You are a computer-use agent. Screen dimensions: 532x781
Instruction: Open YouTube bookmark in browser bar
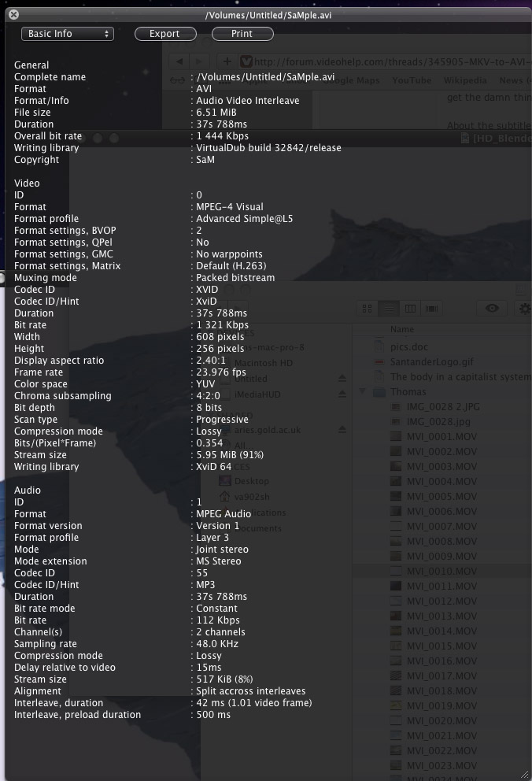click(412, 80)
